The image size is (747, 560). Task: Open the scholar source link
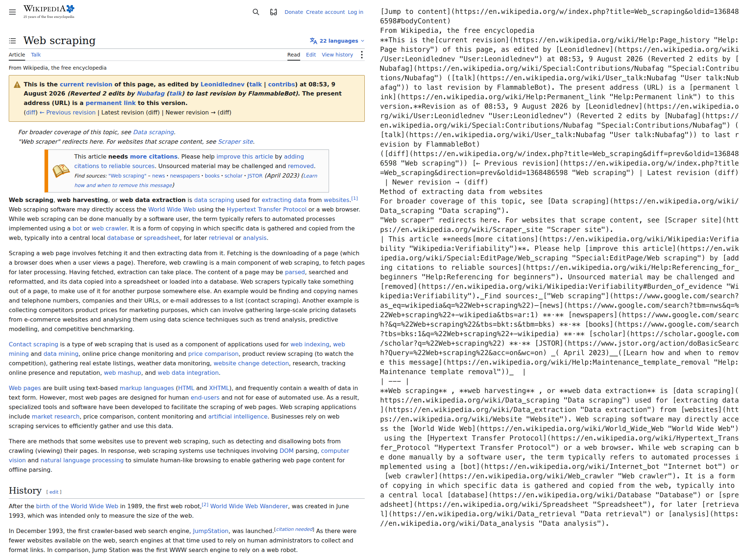coord(233,176)
